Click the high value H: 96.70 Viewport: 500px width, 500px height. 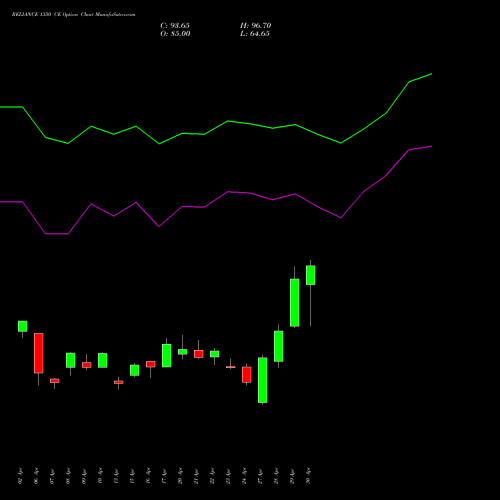[x=256, y=26]
